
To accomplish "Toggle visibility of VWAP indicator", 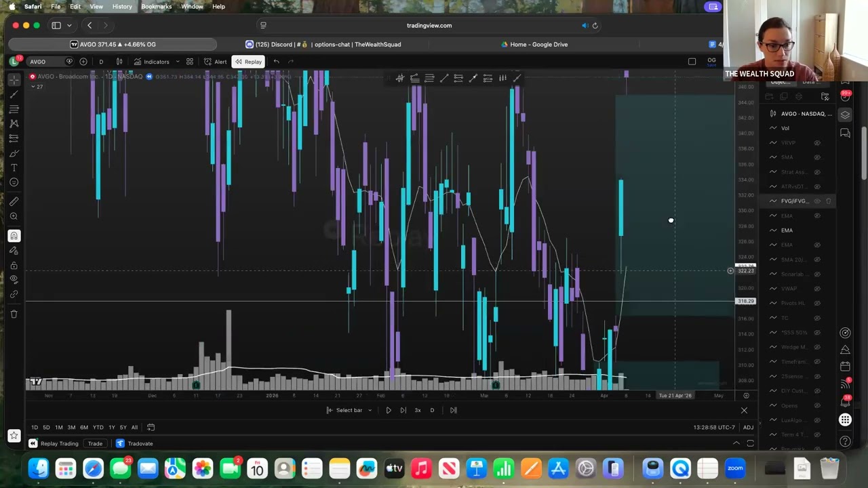I will point(817,289).
